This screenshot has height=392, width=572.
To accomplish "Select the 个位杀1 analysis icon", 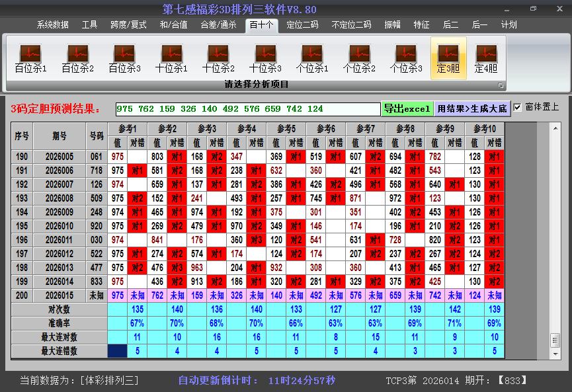I will 312,58.
